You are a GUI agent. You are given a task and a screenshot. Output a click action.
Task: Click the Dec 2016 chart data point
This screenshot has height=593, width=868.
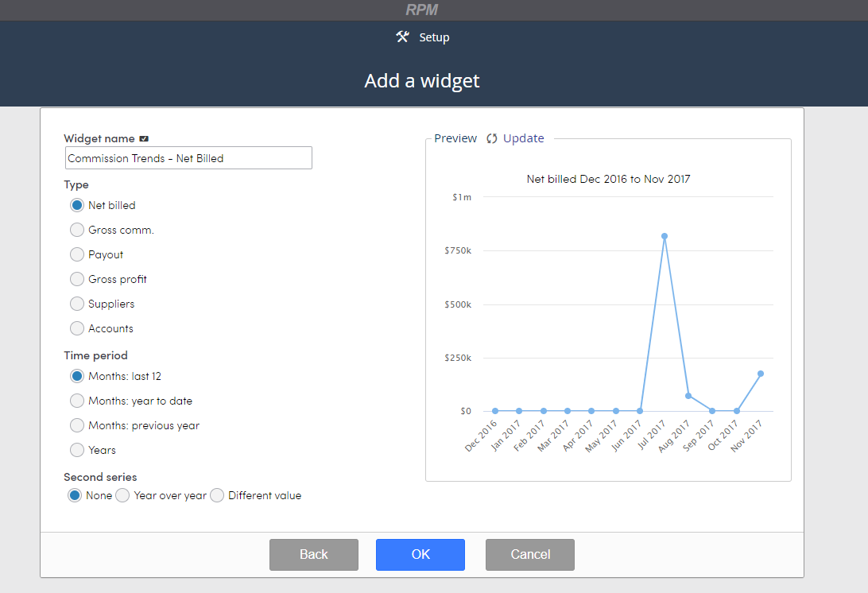pyautogui.click(x=495, y=411)
